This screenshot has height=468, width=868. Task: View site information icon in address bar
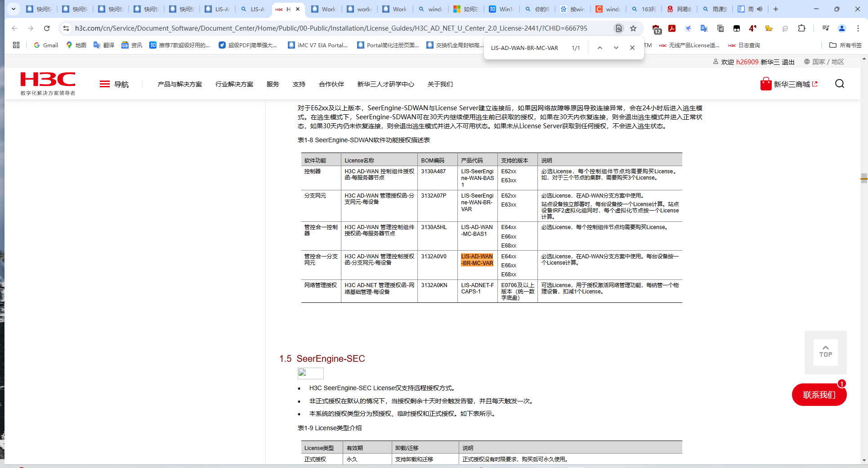pos(66,28)
